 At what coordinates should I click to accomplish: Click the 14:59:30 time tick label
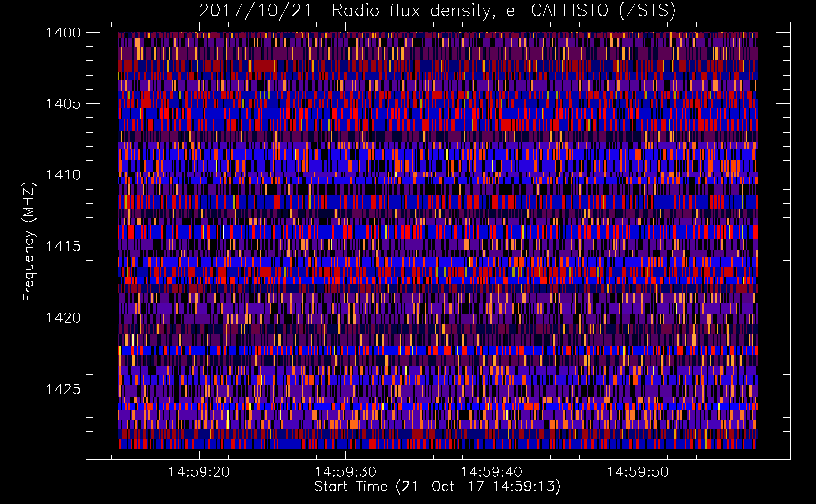pyautogui.click(x=345, y=472)
